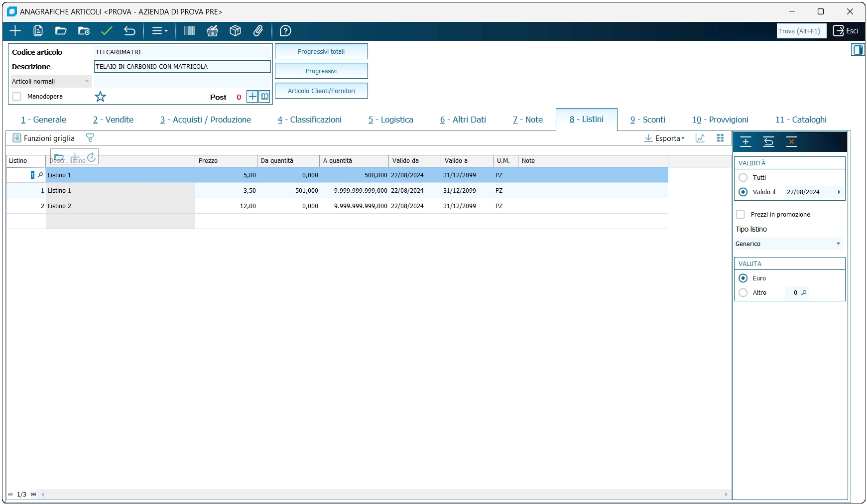Select the Tutti validity radio button
The height and width of the screenshot is (504, 867).
pos(743,178)
